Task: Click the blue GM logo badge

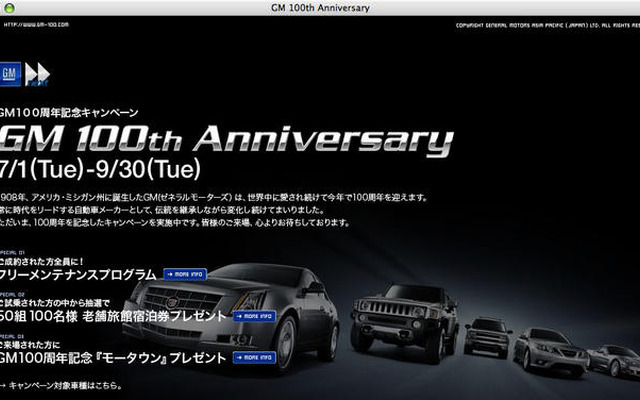Action: click(x=10, y=74)
